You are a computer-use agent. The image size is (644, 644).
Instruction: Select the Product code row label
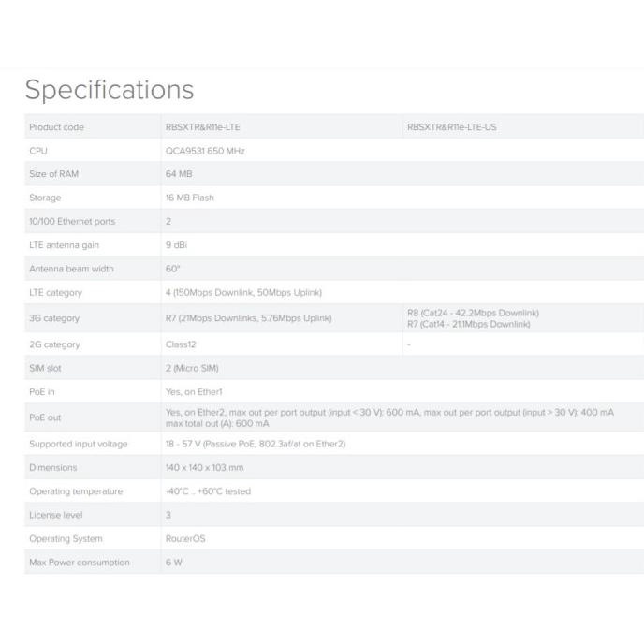[56, 127]
